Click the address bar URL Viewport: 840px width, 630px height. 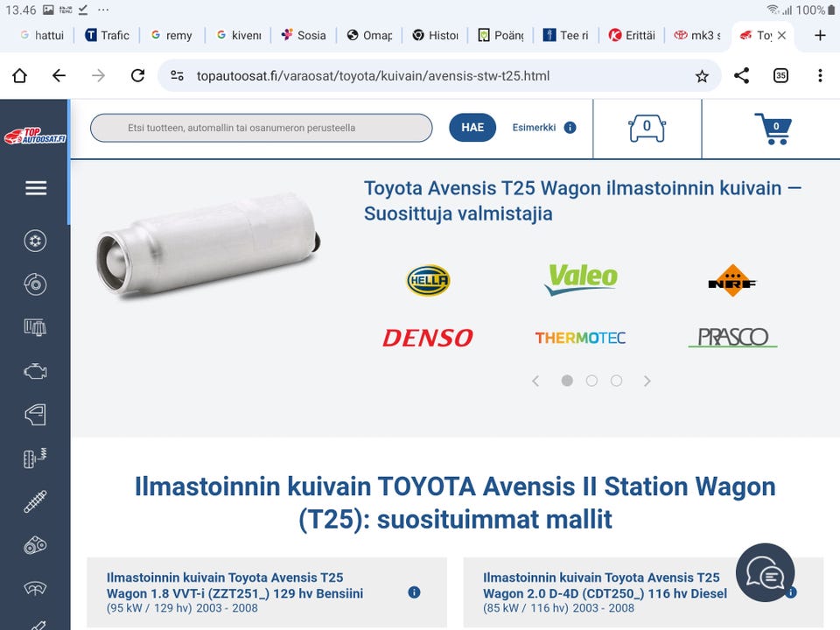tap(373, 76)
